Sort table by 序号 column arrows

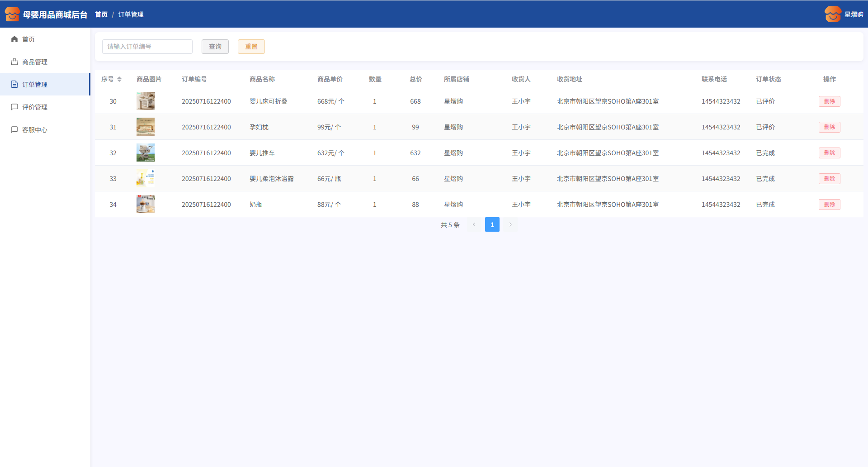coord(119,79)
